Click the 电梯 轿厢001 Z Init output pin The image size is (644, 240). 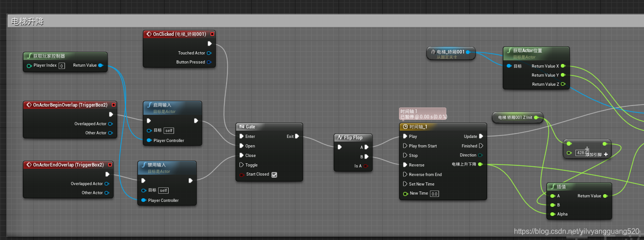click(536, 118)
